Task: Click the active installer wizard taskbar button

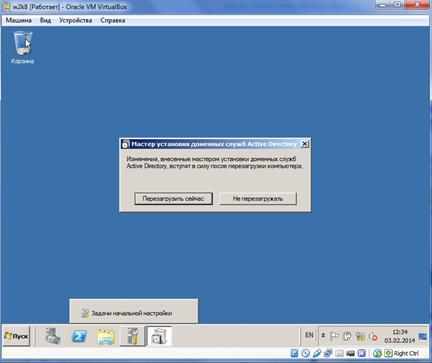Action: (x=159, y=336)
